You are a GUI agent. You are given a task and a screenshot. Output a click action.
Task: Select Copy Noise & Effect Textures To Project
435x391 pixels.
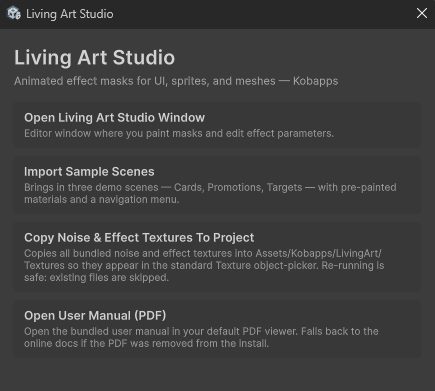[x=217, y=257]
